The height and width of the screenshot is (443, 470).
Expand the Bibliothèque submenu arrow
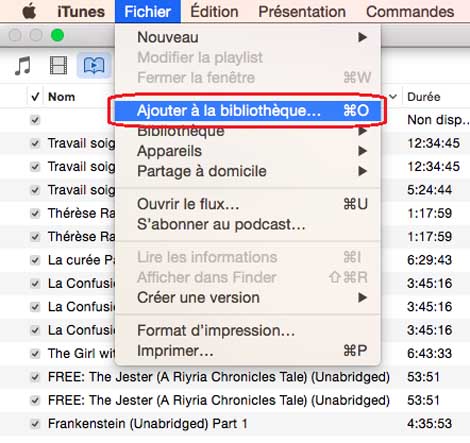[x=362, y=131]
